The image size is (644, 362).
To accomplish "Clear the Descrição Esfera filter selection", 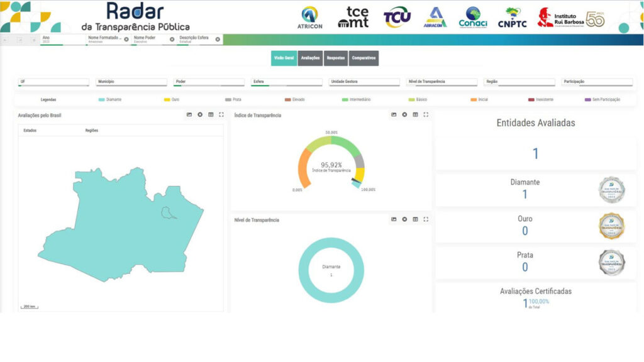I will tap(218, 39).
